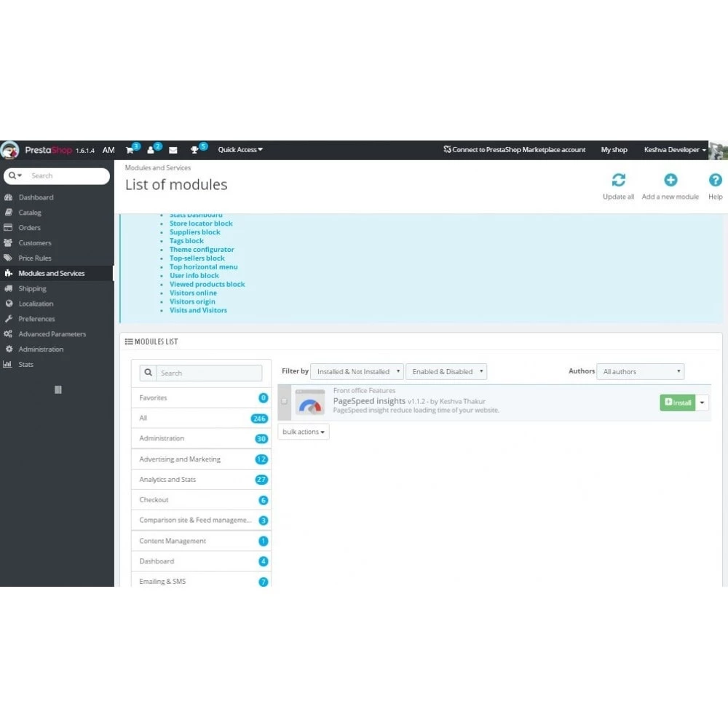Click Connect to PrestaShop Marketplace account

[x=515, y=149]
